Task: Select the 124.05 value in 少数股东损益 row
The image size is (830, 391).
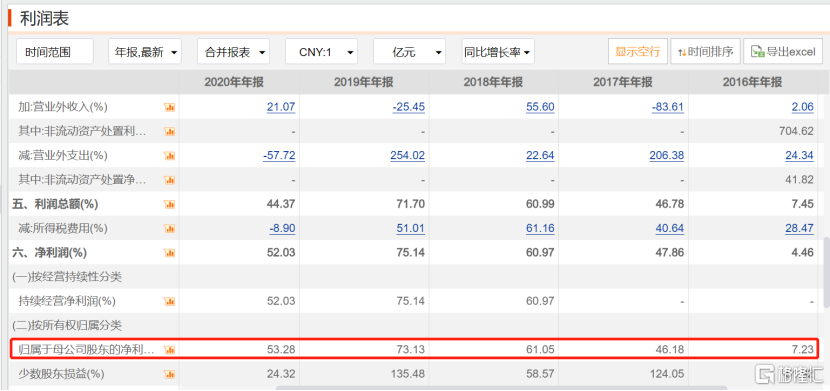Action: click(x=667, y=374)
